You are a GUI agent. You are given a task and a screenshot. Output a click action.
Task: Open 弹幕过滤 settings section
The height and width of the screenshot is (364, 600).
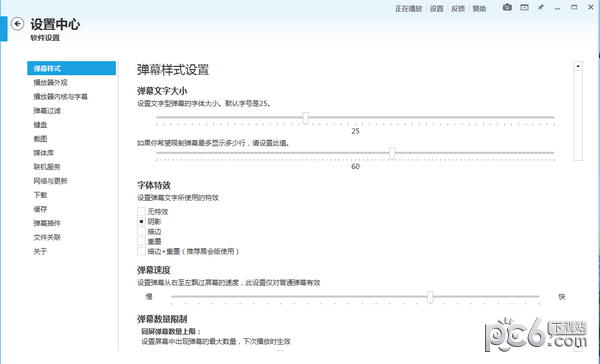(x=47, y=111)
